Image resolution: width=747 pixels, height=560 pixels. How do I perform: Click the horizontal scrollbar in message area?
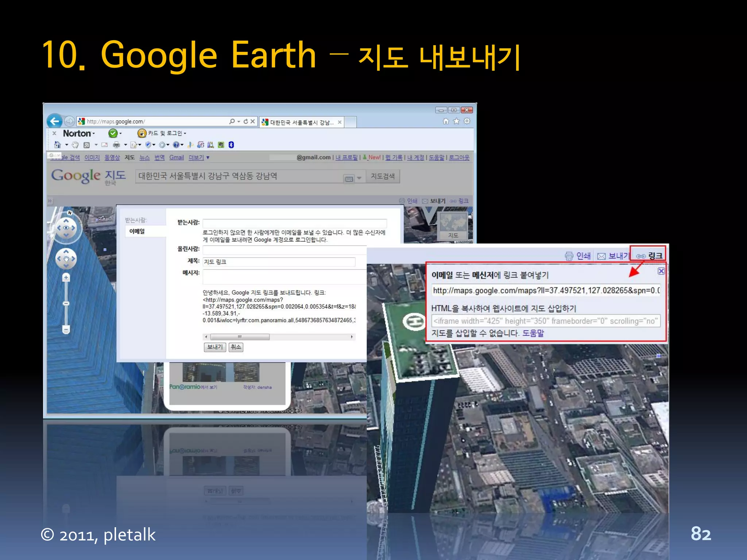click(x=279, y=337)
